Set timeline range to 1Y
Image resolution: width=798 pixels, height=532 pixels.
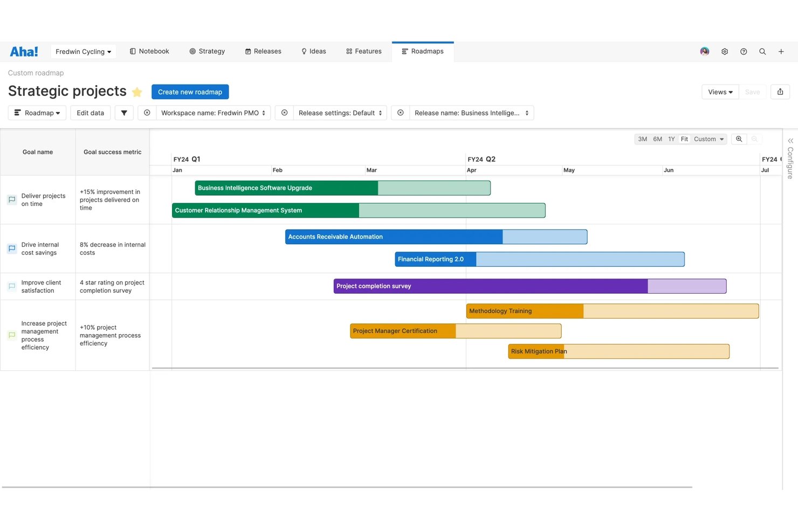pyautogui.click(x=672, y=139)
